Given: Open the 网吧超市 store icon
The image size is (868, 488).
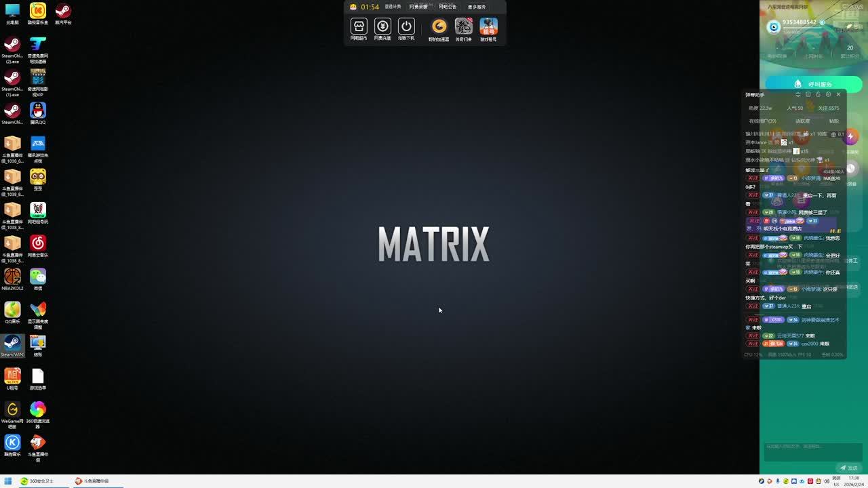Looking at the screenshot, I should (359, 27).
